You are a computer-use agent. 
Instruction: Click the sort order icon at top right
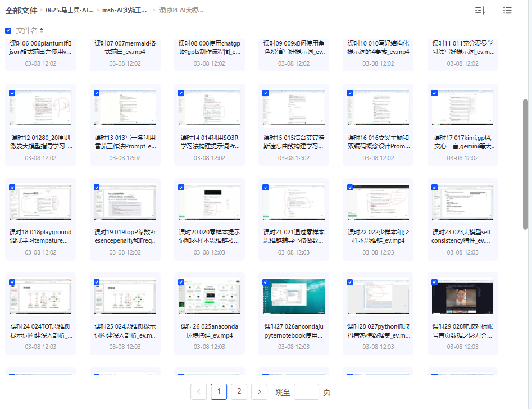(x=480, y=11)
